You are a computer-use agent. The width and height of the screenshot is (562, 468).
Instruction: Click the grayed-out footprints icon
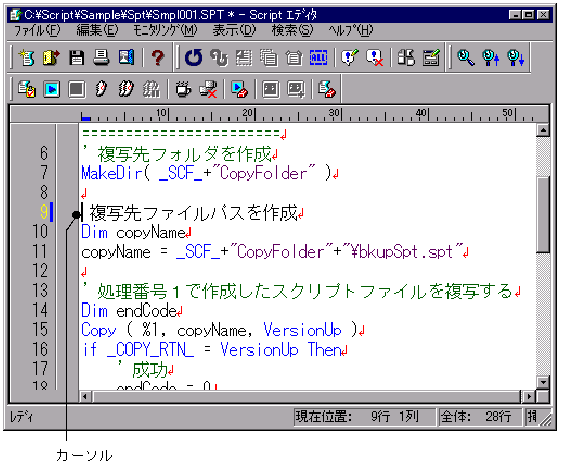(x=151, y=89)
